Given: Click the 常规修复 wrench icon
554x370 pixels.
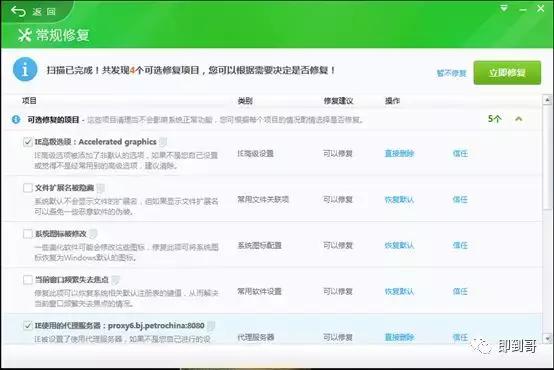Looking at the screenshot, I should pyautogui.click(x=25, y=35).
